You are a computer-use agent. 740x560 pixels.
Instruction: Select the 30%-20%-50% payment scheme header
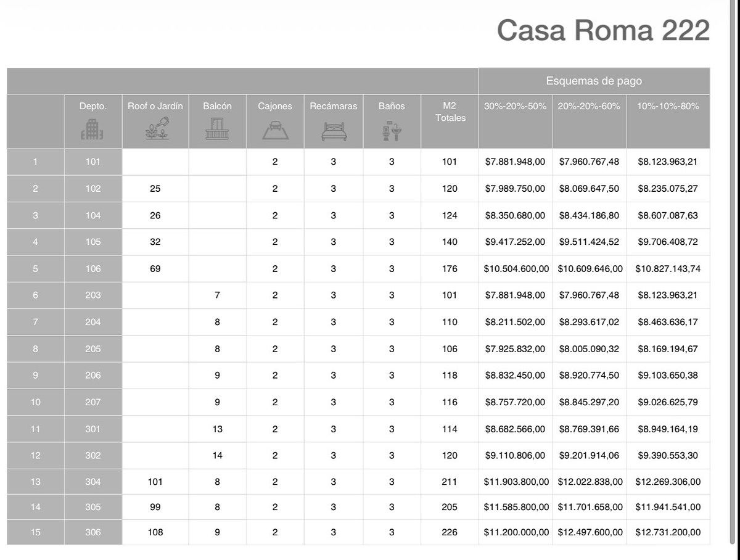515,106
